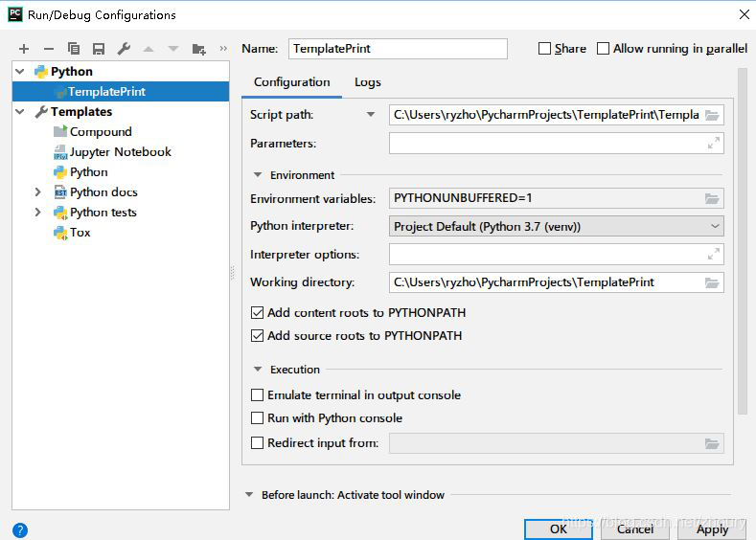The width and height of the screenshot is (756, 540).
Task: Copy the selected configuration
Action: [x=74, y=49]
